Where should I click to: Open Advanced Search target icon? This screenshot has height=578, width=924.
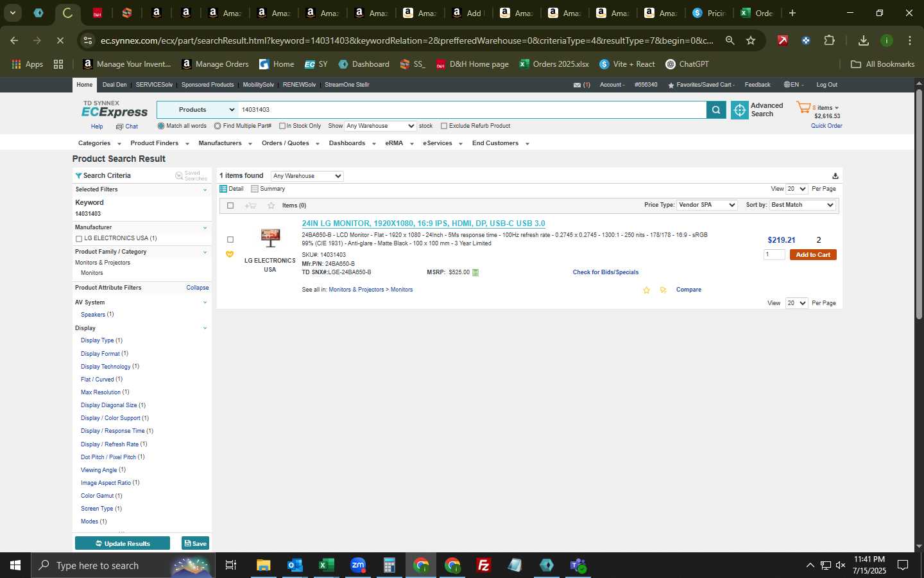click(740, 110)
